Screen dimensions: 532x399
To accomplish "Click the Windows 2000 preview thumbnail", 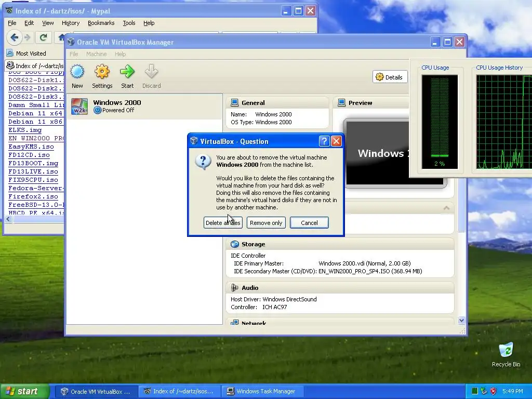I will click(x=377, y=153).
